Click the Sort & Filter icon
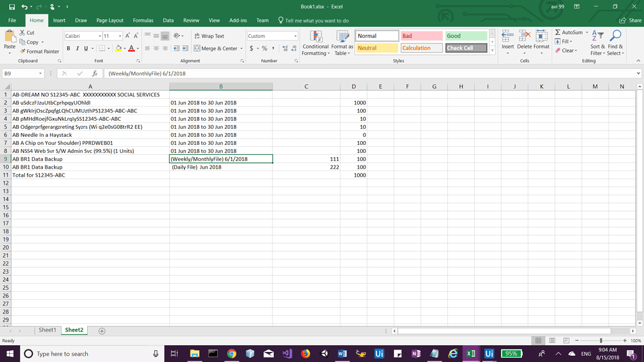Image resolution: width=644 pixels, height=362 pixels. (597, 36)
